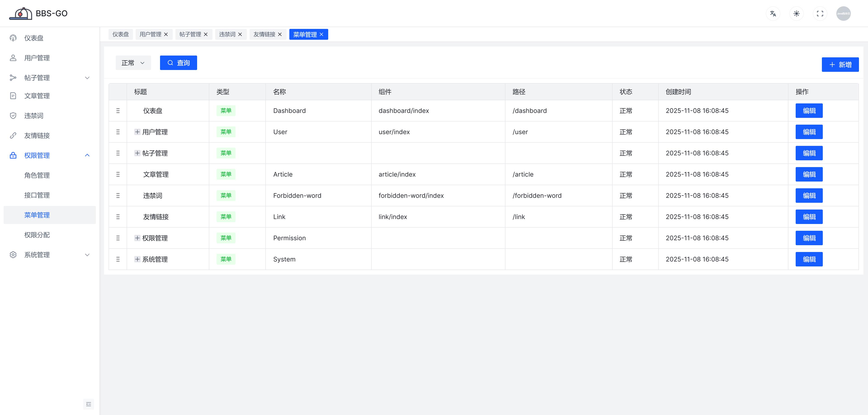Open 角色管理 in the sidebar
Viewport: 868px width, 415px height.
pos(37,175)
